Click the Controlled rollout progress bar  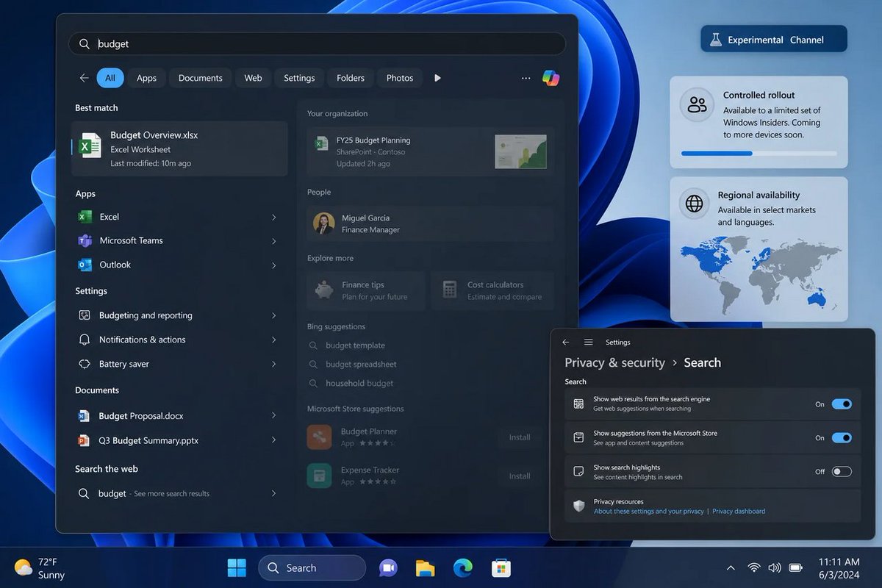[x=759, y=154]
